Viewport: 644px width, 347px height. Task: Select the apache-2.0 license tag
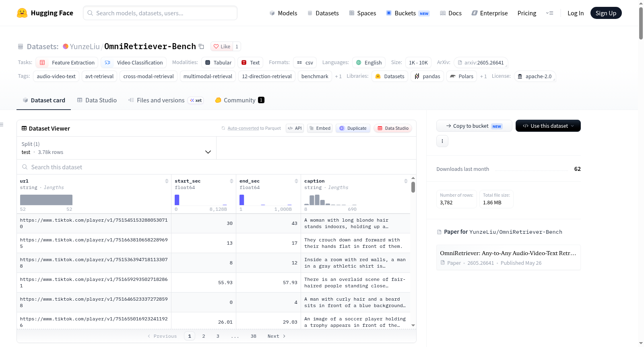pyautogui.click(x=535, y=76)
